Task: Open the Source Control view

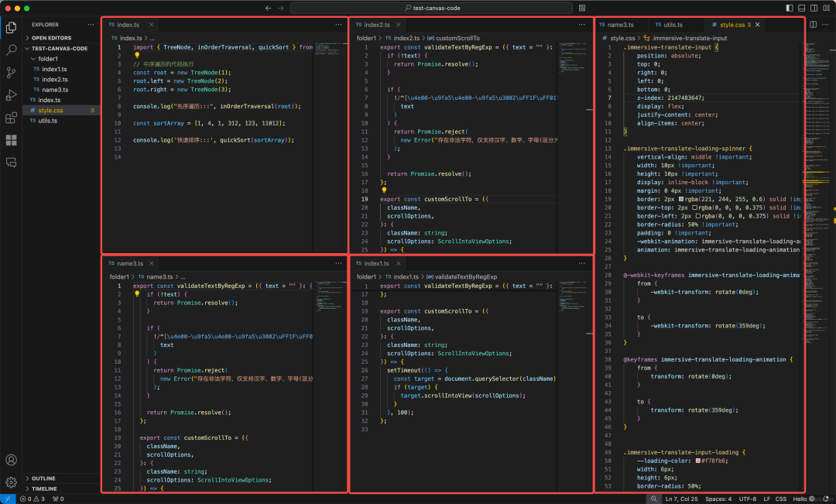Action: (11, 73)
